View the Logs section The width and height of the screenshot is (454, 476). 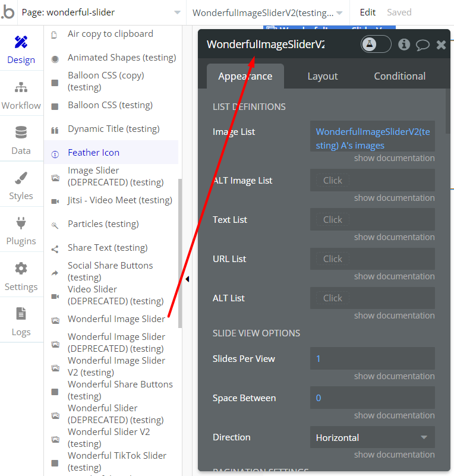tap(21, 321)
